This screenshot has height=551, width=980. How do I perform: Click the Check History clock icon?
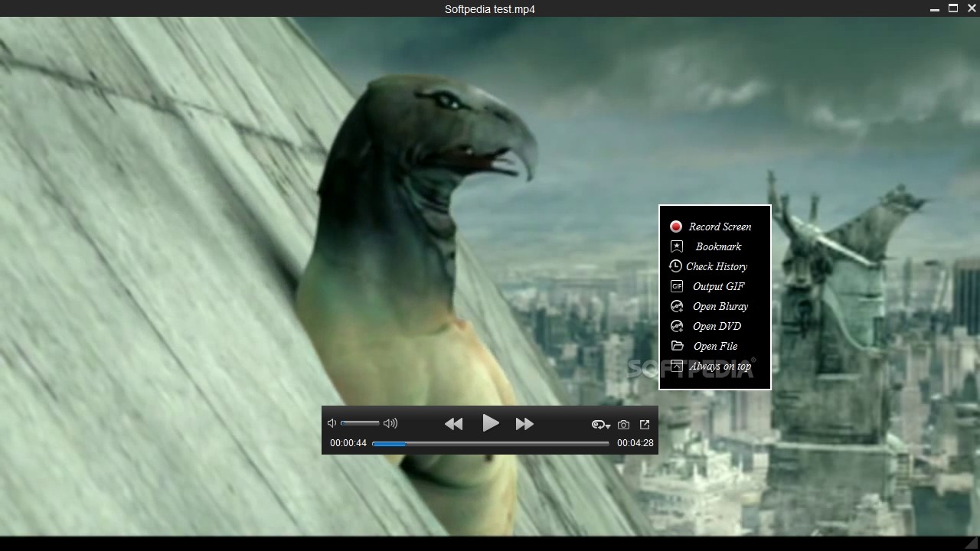675,266
